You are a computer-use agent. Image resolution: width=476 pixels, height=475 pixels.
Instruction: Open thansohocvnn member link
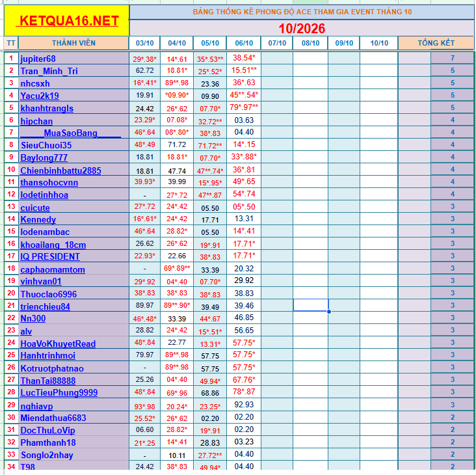click(x=49, y=182)
